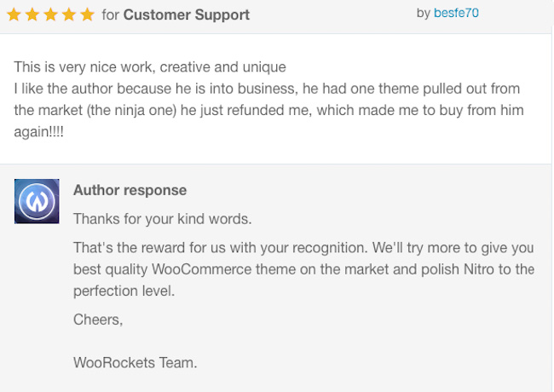Click the line mentioning WooCommerce theme
554x392 pixels.
[304, 269]
